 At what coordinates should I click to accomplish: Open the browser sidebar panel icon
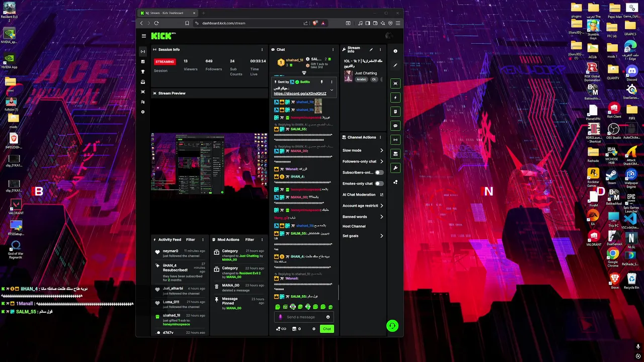pyautogui.click(x=368, y=23)
